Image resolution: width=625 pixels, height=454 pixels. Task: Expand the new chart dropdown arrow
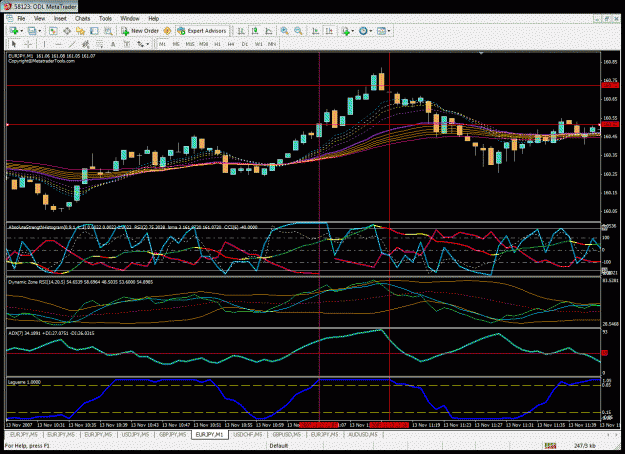tap(22, 31)
